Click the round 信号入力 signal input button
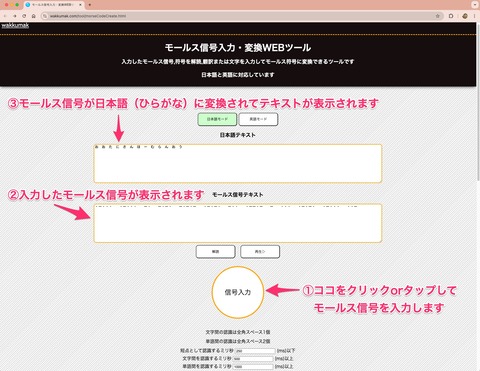Viewport: 480px width, 371px height. pyautogui.click(x=238, y=292)
